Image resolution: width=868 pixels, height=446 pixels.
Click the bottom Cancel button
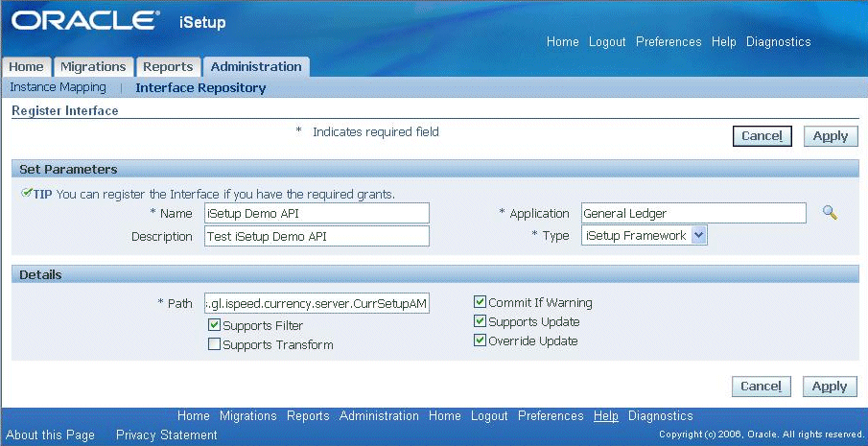tap(762, 387)
